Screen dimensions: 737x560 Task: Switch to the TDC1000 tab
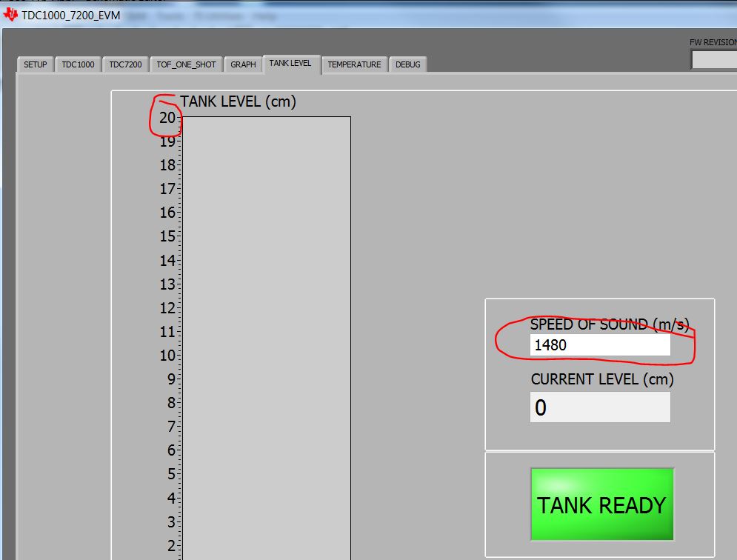pos(78,64)
